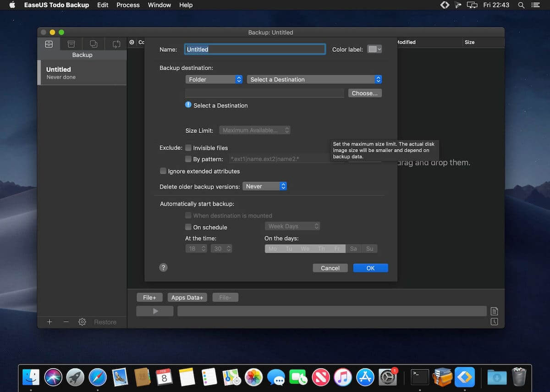Viewport: 550px width, 392px height.
Task: Click the File+ button
Action: pos(149,298)
